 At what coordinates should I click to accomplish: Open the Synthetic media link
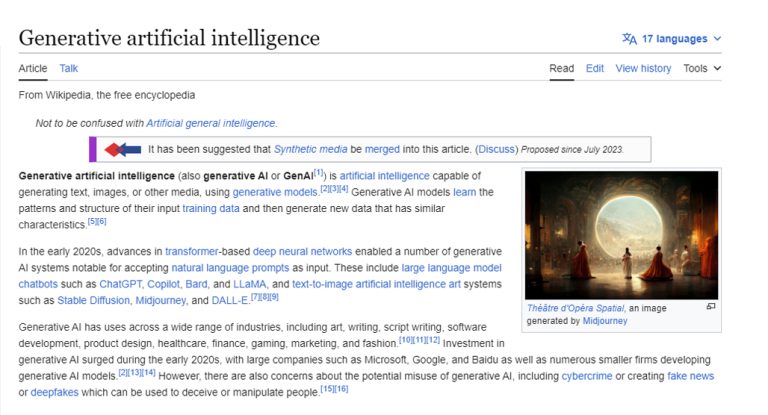310,149
